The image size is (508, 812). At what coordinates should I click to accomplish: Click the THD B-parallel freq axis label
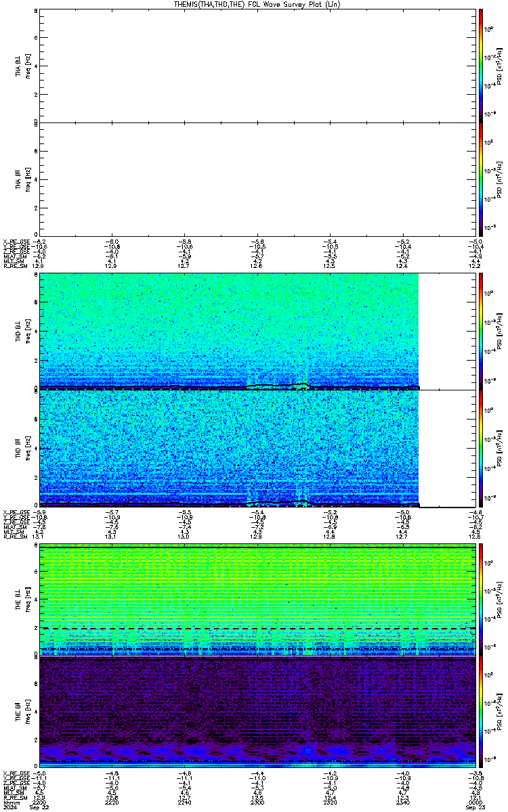(x=27, y=448)
